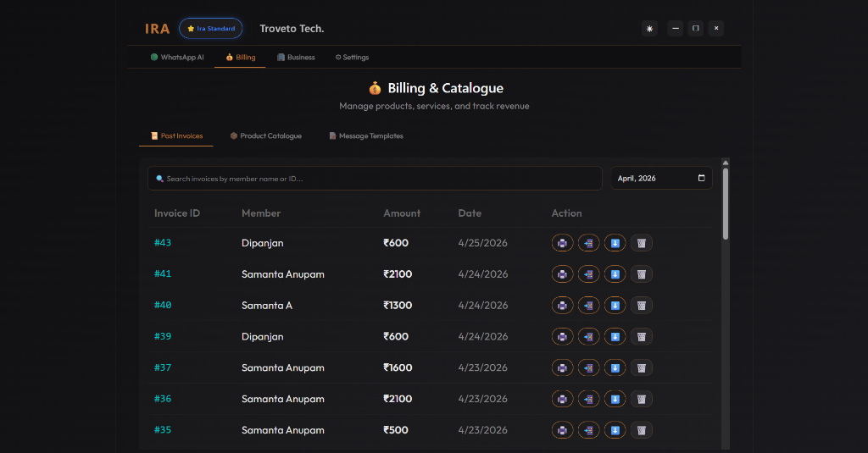Click invoice ID #37 link

click(x=163, y=368)
